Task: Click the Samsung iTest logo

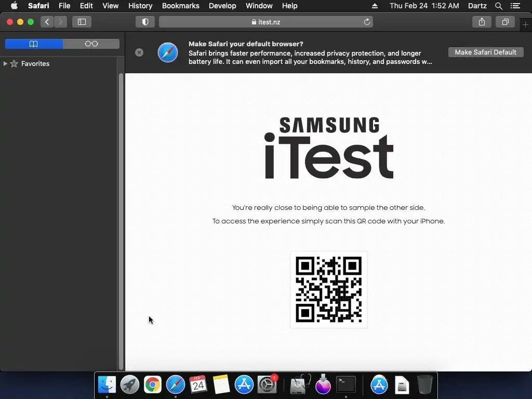Action: coord(329,148)
